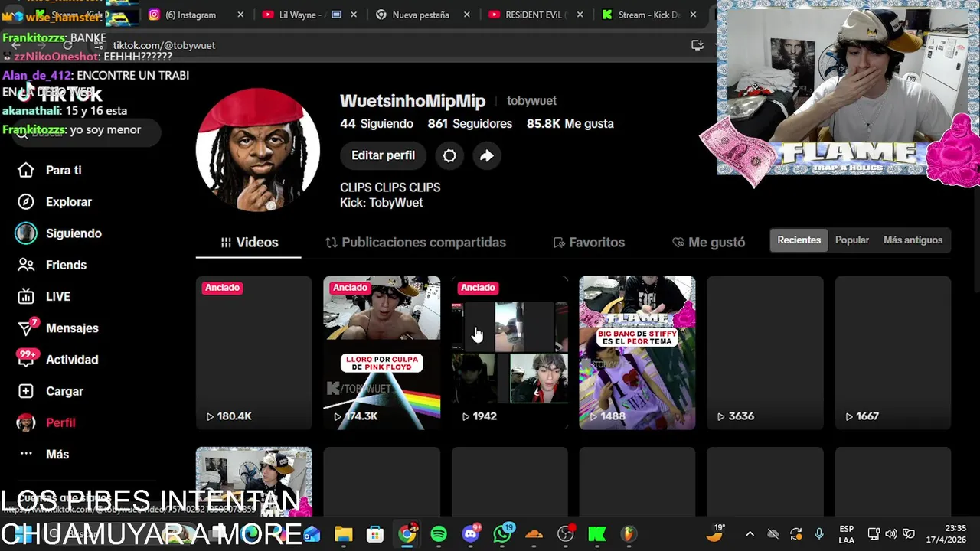Click the install app icon in address bar
The image size is (980, 551).
tap(697, 45)
